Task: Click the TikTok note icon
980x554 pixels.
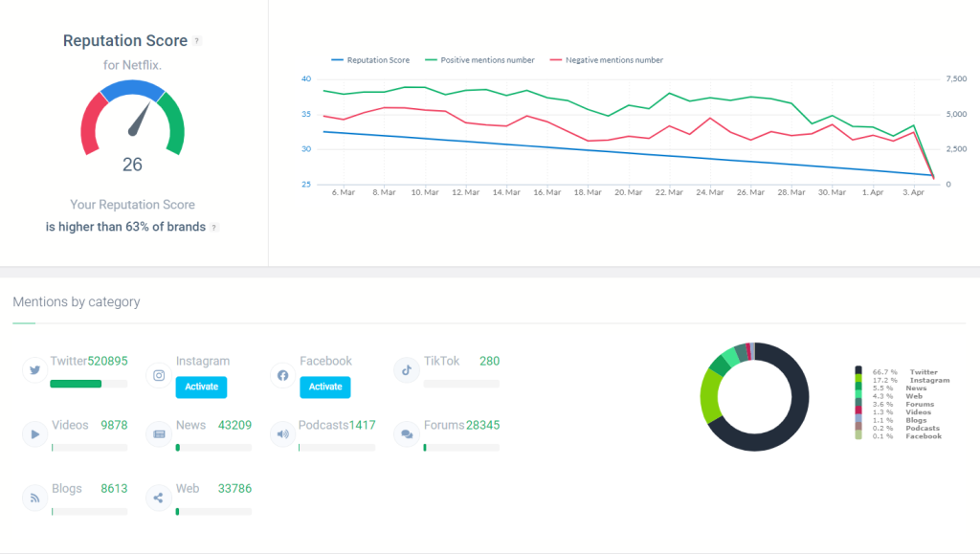Action: tap(406, 369)
